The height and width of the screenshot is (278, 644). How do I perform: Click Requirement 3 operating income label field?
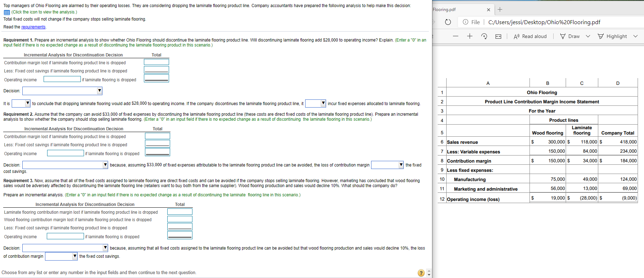tap(65, 236)
